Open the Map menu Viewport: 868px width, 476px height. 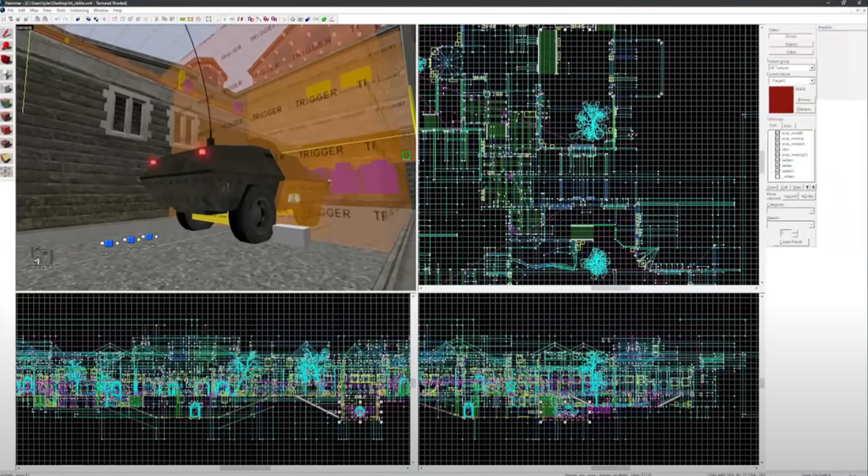point(35,10)
